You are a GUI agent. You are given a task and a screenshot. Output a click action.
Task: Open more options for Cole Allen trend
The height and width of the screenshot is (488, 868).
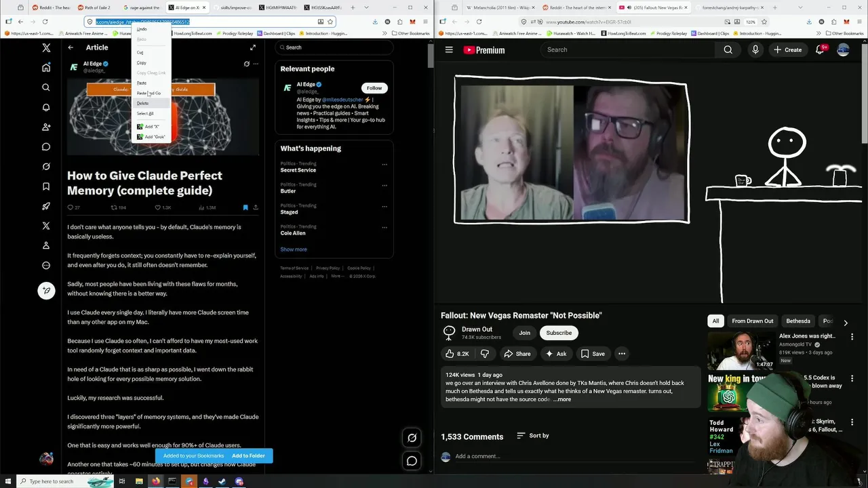(384, 227)
